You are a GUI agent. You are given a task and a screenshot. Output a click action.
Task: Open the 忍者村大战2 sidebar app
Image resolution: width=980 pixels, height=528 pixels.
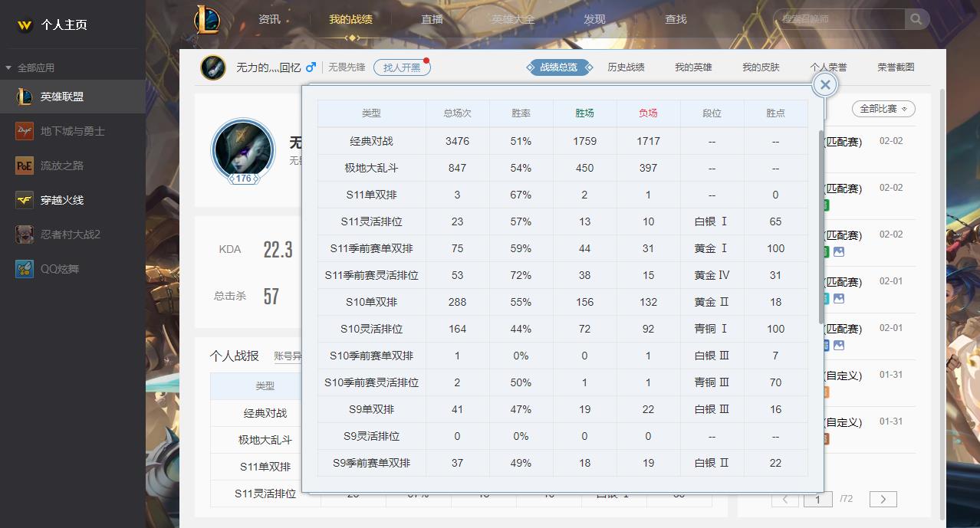[x=72, y=234]
